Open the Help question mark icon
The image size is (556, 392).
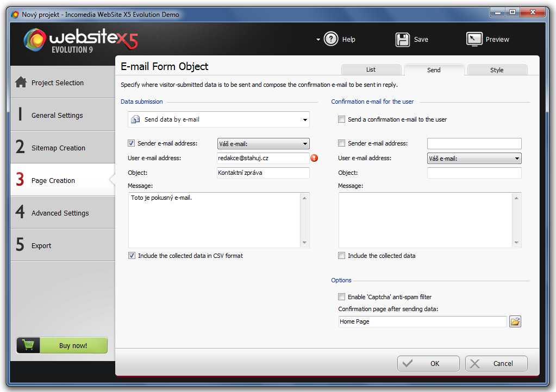(331, 39)
